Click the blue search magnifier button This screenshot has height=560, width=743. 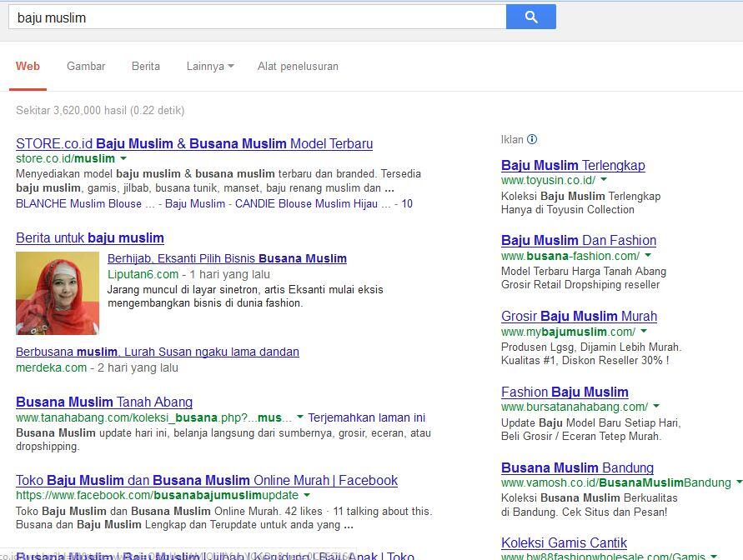530,17
